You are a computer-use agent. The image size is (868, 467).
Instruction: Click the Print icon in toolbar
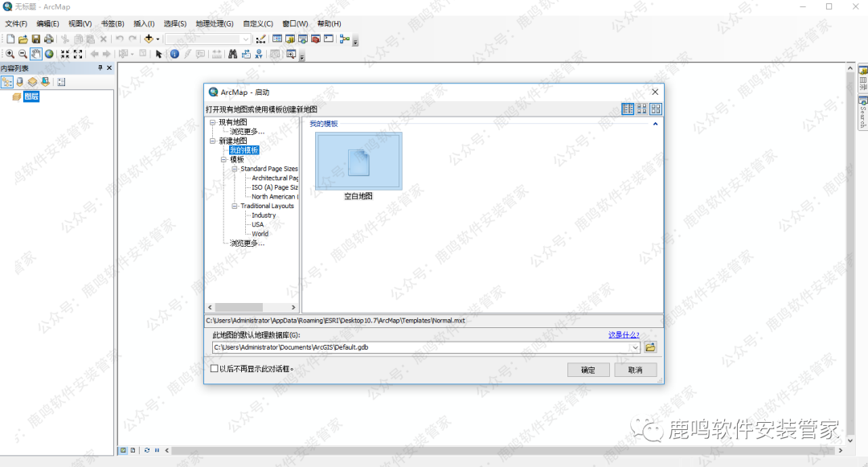pos(49,39)
